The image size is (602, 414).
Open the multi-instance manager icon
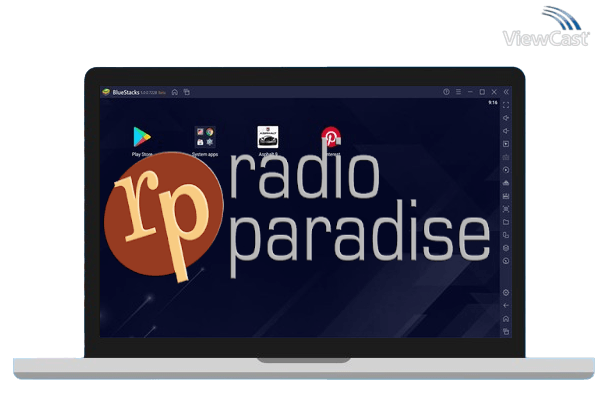point(506,235)
